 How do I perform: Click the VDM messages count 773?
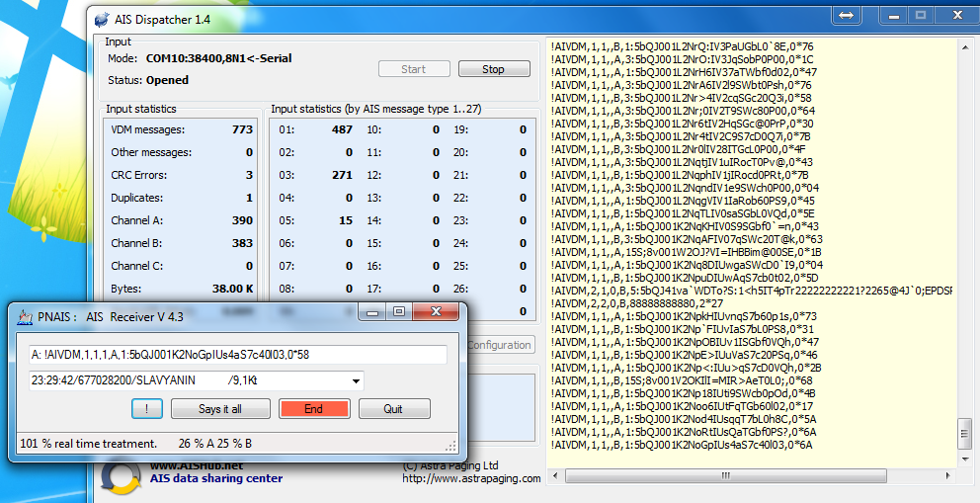(242, 130)
